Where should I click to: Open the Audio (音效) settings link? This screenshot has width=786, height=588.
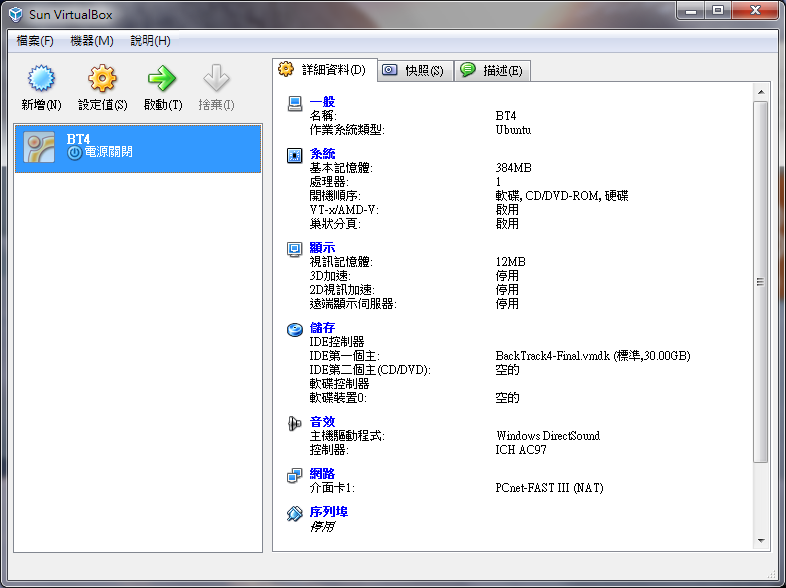[322, 422]
